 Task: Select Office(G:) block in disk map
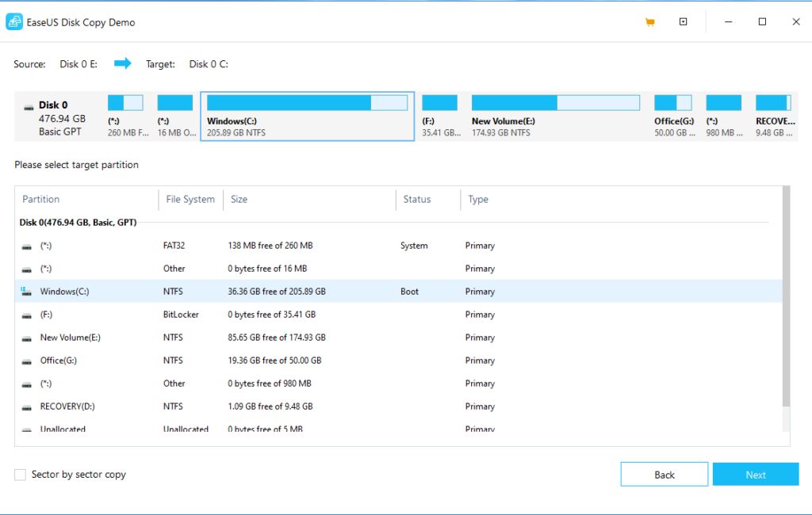click(674, 116)
